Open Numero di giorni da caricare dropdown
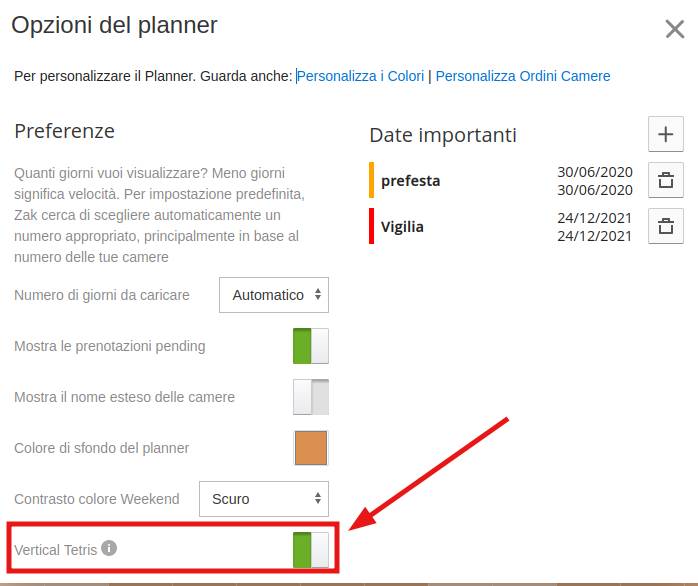This screenshot has width=698, height=586. pos(274,295)
